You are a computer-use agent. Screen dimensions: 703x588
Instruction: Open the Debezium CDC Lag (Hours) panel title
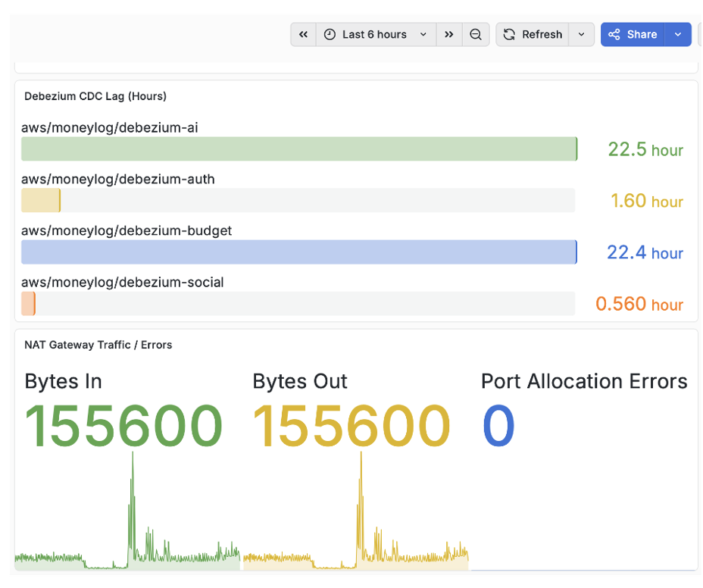click(x=95, y=96)
